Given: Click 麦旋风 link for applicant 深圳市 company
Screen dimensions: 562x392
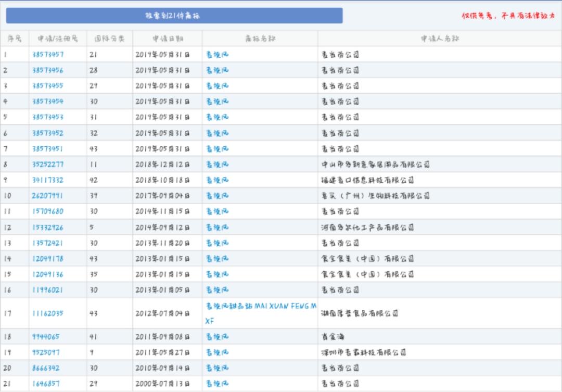Looking at the screenshot, I should [x=218, y=352].
